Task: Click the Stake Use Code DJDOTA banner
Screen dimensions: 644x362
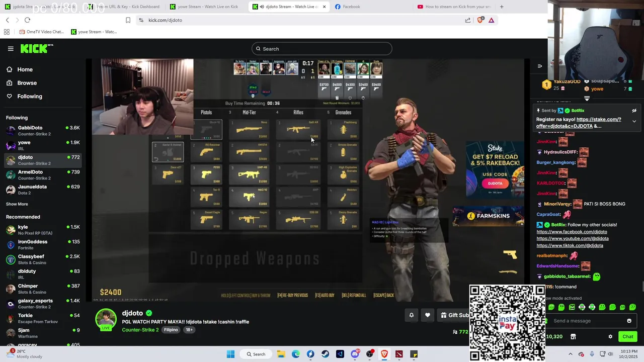Action: tap(495, 170)
